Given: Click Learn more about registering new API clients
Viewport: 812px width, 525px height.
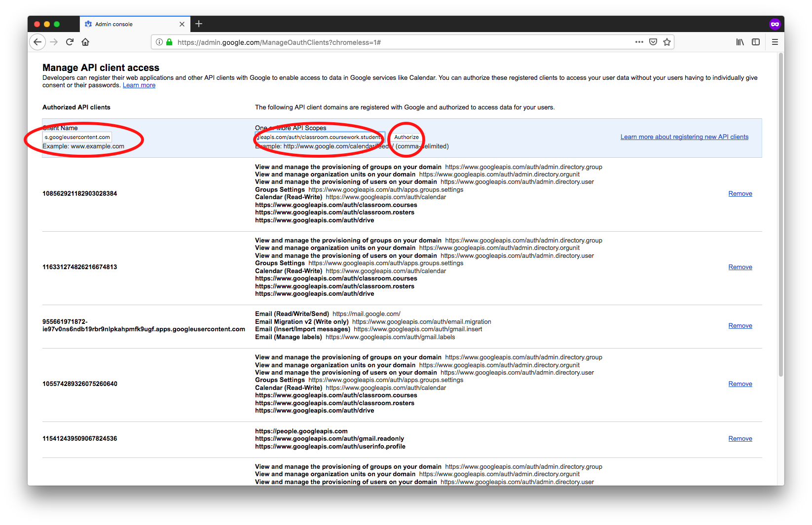Looking at the screenshot, I should [x=684, y=137].
